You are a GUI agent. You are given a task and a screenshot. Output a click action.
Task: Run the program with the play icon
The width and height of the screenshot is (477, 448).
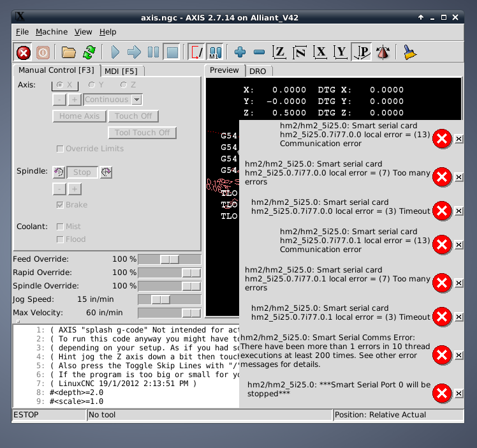(115, 52)
